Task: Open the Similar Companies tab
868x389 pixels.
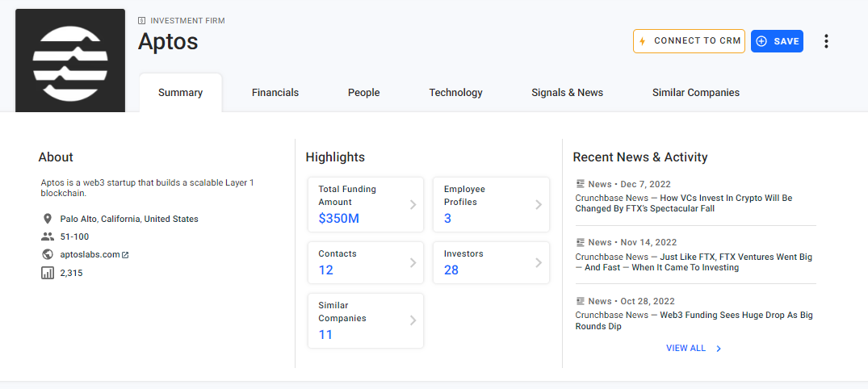Action: (696, 93)
